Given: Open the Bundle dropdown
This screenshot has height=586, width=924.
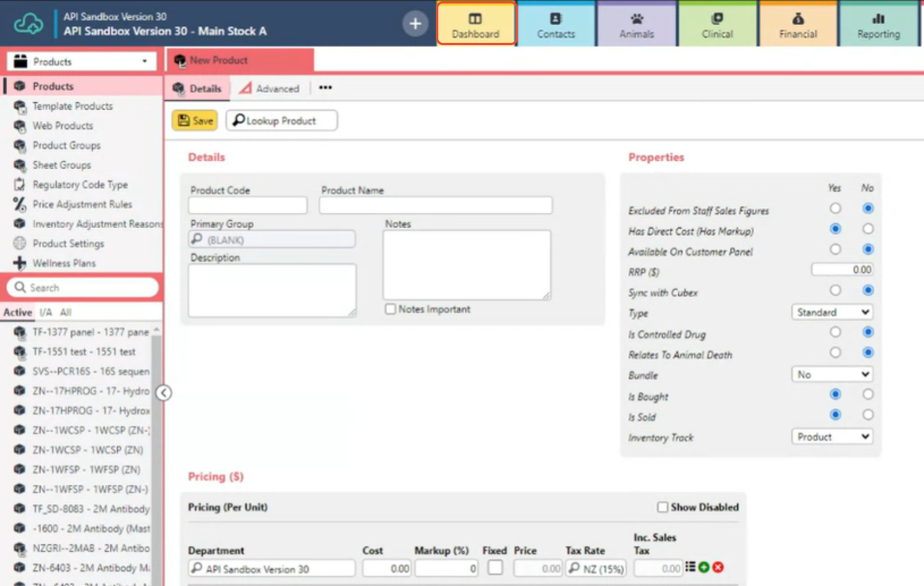Looking at the screenshot, I should pos(831,374).
